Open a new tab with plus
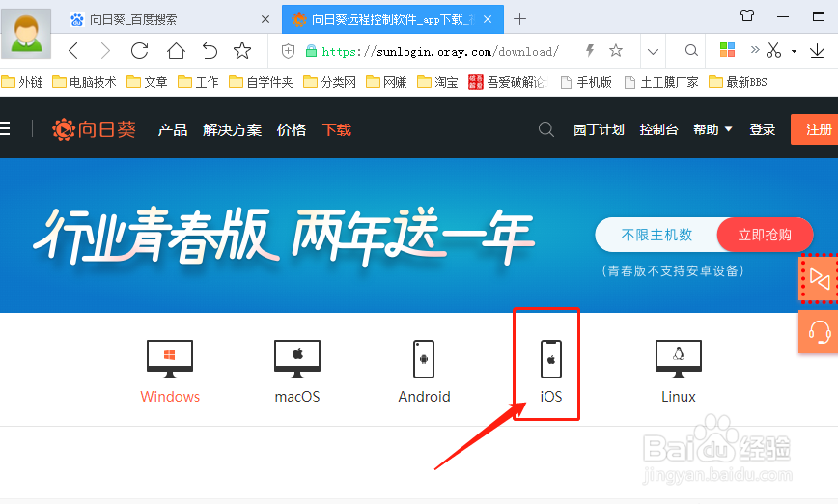838x504 pixels. [x=519, y=19]
